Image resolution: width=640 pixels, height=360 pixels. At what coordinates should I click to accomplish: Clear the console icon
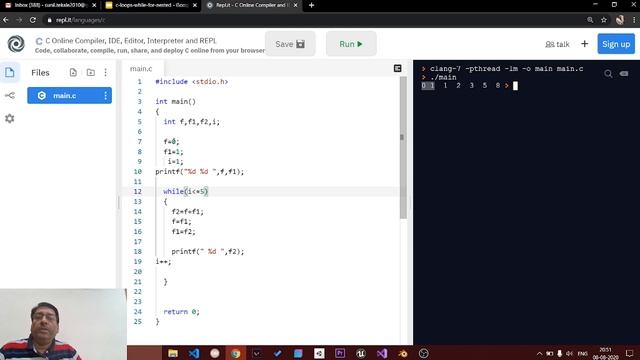coord(624,73)
